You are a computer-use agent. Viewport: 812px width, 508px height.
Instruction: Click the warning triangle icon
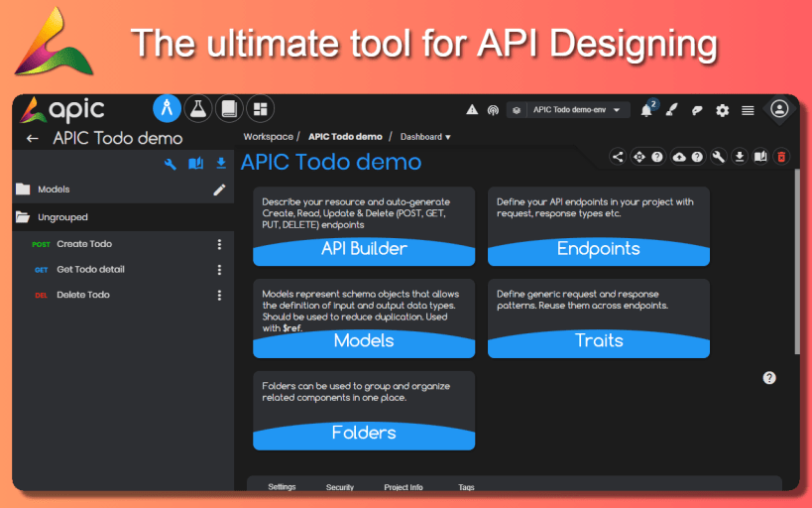click(472, 110)
